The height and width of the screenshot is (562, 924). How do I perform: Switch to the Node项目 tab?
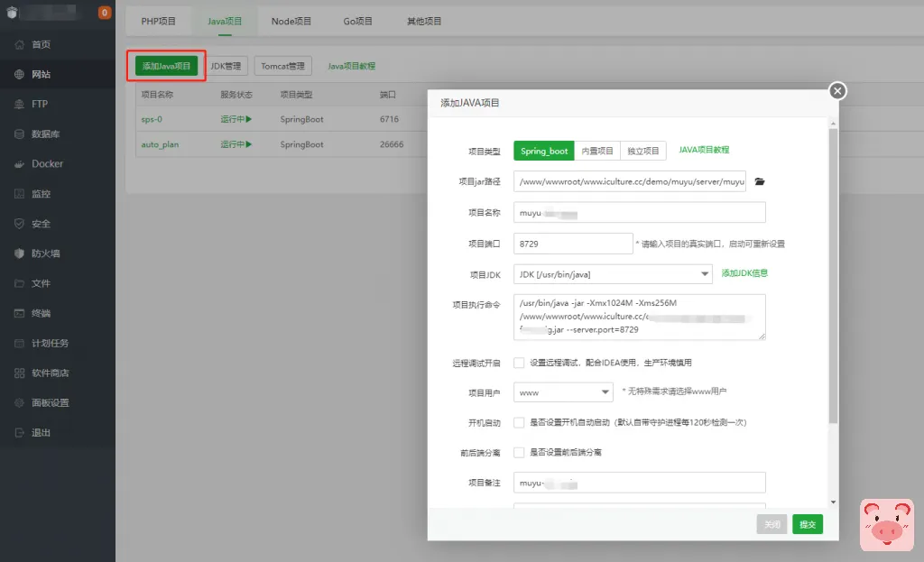[291, 21]
